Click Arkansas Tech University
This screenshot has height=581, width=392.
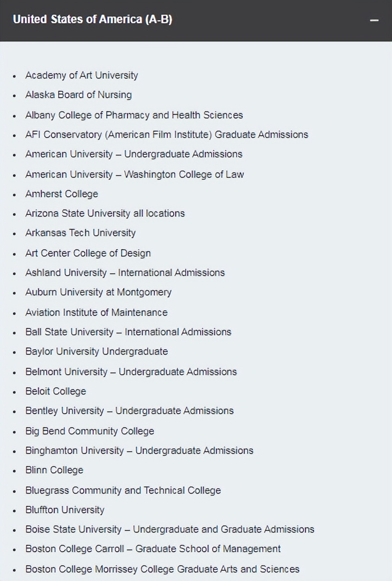[80, 233]
